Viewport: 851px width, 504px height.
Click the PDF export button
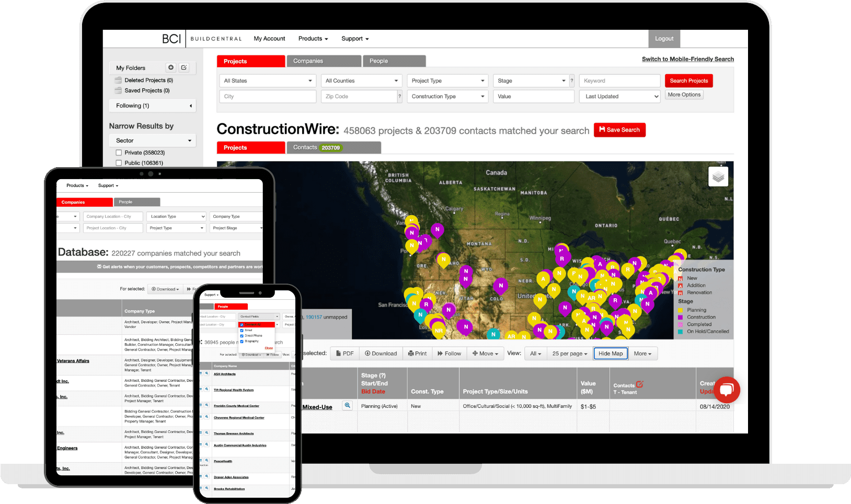[x=345, y=354]
